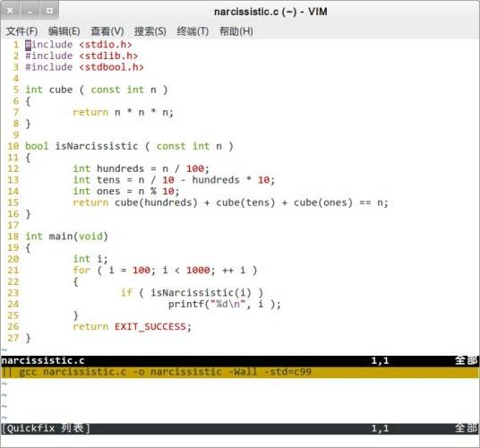Click the 'int tens = n / 10' line

174,180
